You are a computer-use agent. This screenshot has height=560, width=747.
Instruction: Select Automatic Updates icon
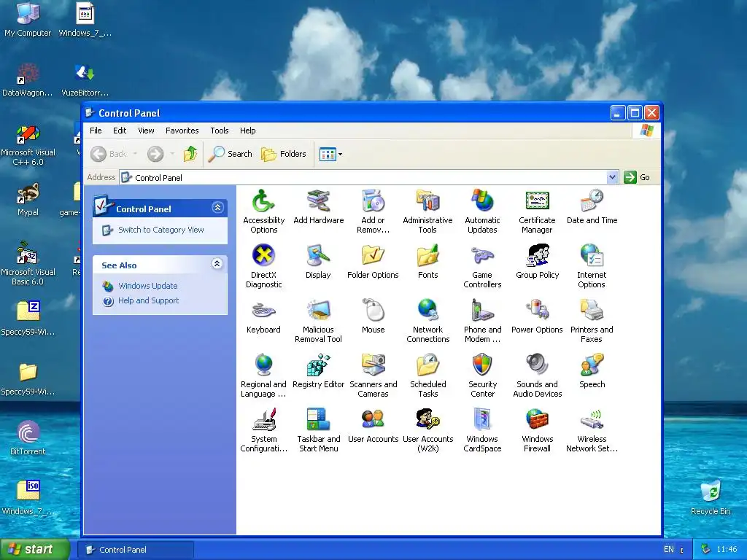click(482, 211)
